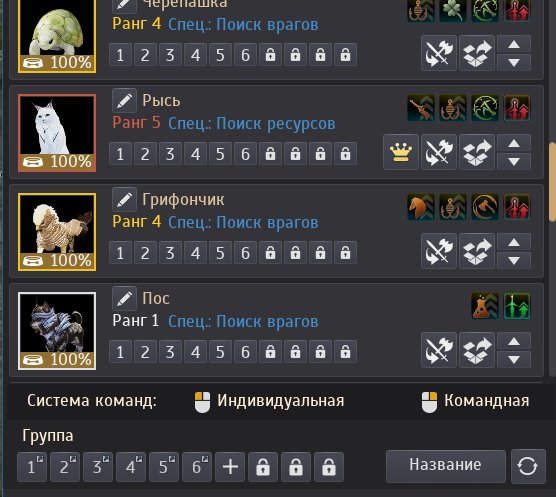Image resolution: width=556 pixels, height=497 pixels.
Task: Click rename pencil icon next to Пос
Action: coord(124,299)
